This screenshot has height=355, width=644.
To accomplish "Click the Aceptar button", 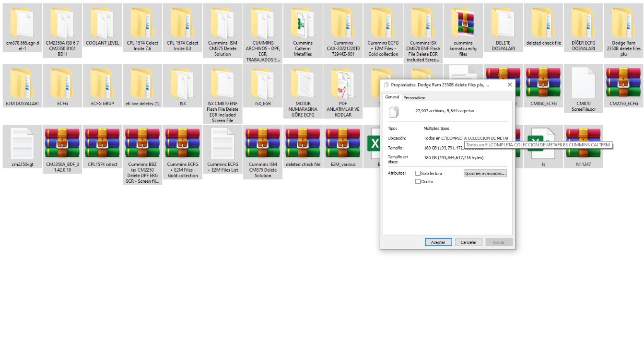I will point(438,242).
